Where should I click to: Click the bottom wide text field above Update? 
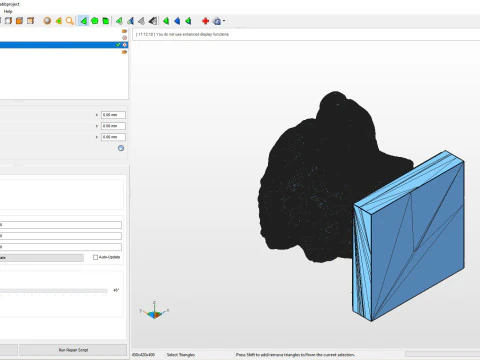coord(61,247)
